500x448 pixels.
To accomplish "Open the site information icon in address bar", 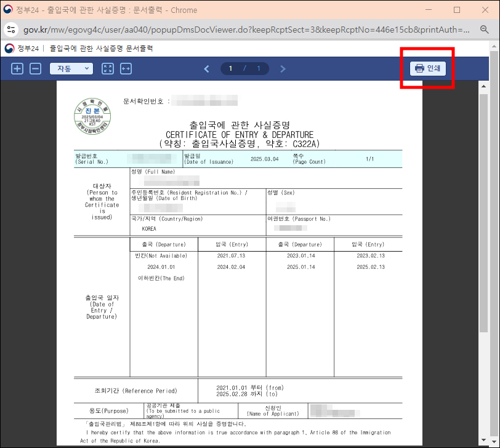I will 11,30.
